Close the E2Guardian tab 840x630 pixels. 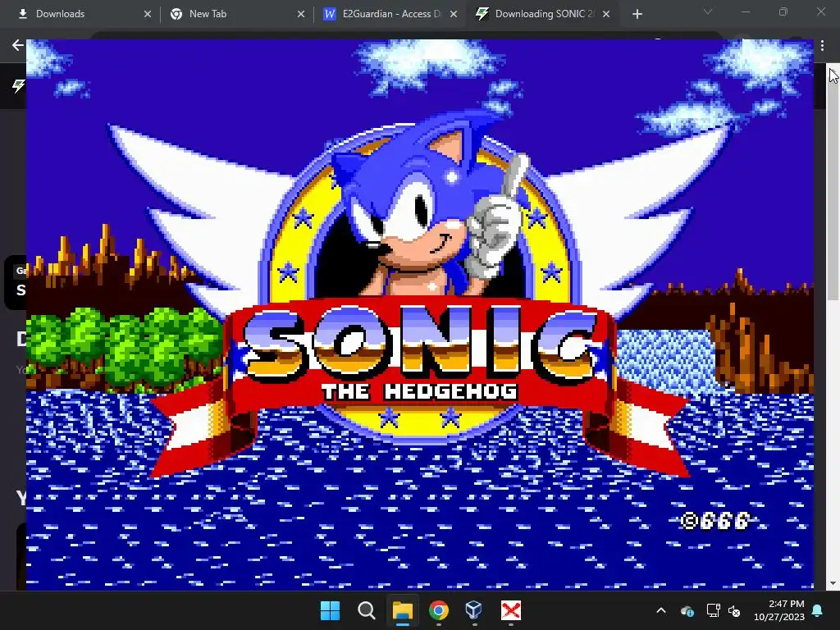[454, 15]
